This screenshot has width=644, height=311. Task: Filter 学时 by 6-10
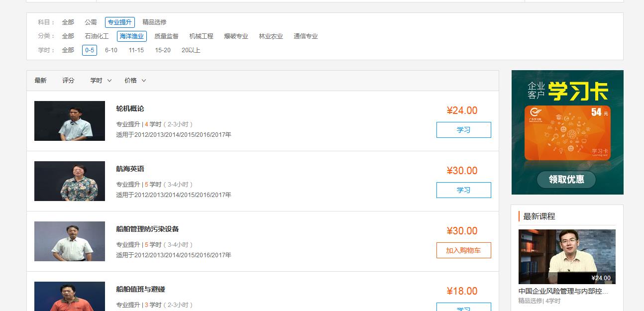tap(111, 50)
